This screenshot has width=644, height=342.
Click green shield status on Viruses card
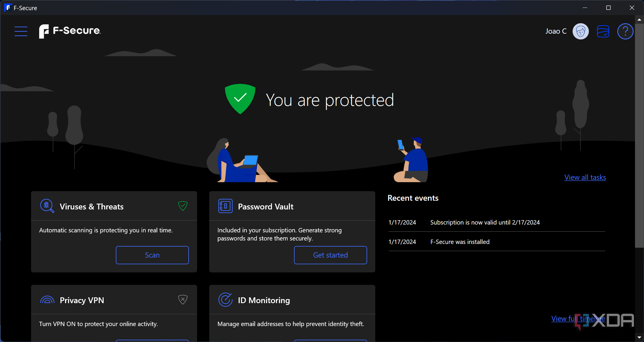point(183,206)
